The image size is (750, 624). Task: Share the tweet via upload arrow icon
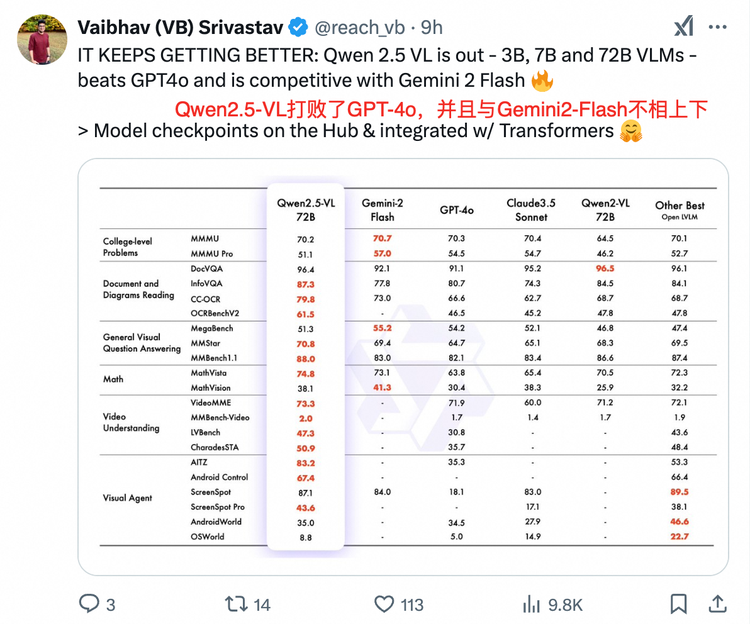coord(717,603)
